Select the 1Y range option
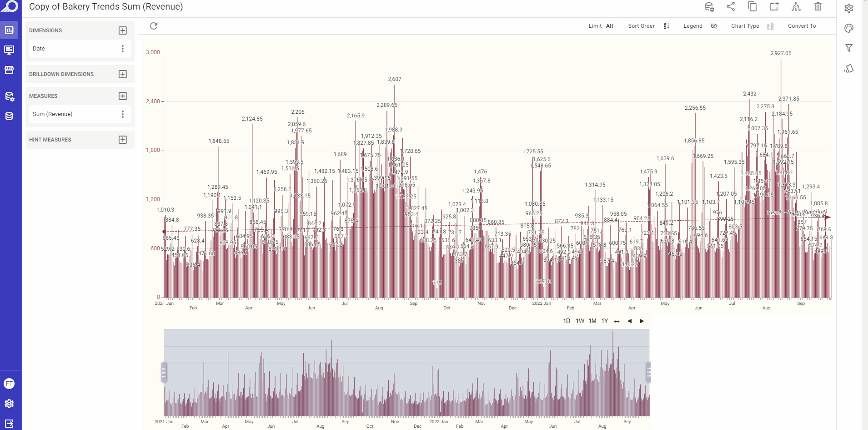 (x=605, y=321)
